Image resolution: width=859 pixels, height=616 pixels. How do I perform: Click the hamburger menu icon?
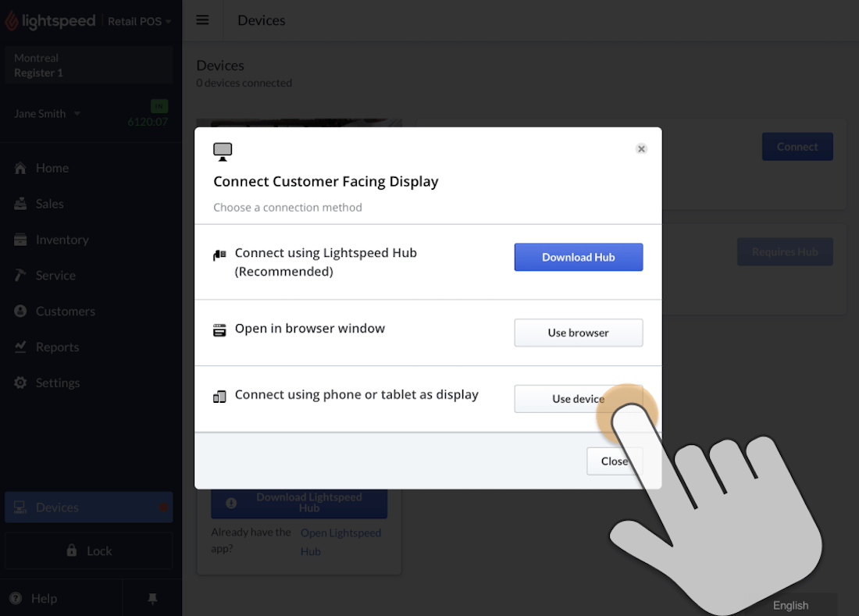[x=202, y=20]
